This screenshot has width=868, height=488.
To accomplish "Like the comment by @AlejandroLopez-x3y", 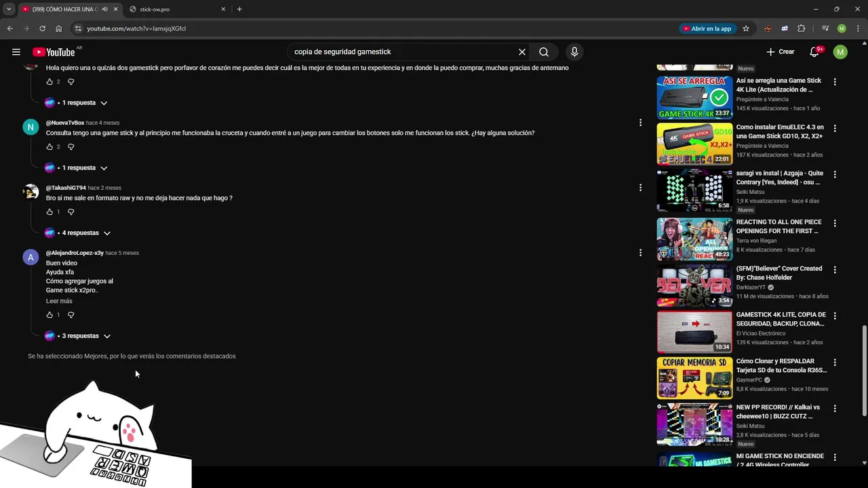I will tap(50, 315).
